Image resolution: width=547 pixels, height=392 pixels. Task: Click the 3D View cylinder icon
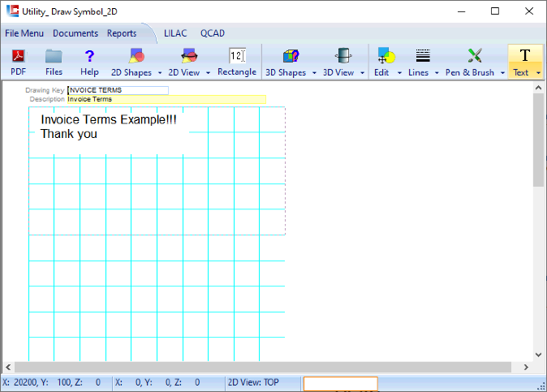tap(343, 56)
